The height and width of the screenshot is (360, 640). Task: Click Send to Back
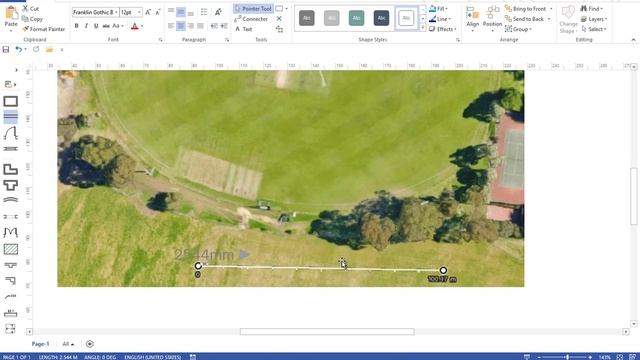click(x=528, y=19)
